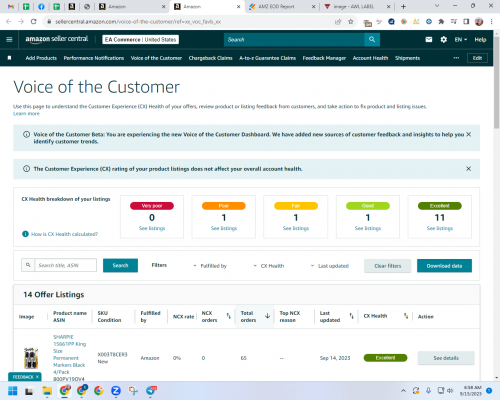The width and height of the screenshot is (500, 400).
Task: Open the Last updated filter dropdown
Action: click(x=330, y=266)
